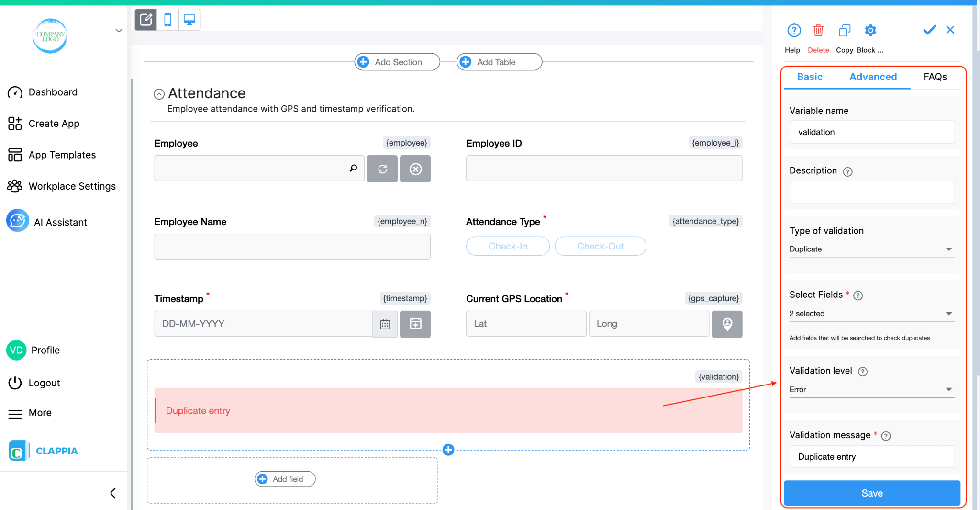Open Block settings via the gear icon
This screenshot has height=510, width=980.
pyautogui.click(x=870, y=30)
